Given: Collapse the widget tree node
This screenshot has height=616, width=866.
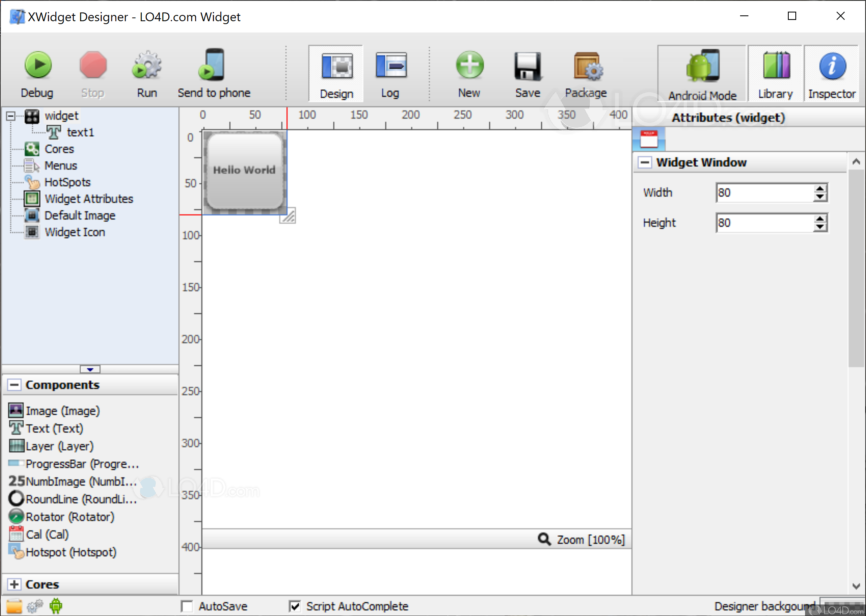Looking at the screenshot, I should tap(11, 116).
